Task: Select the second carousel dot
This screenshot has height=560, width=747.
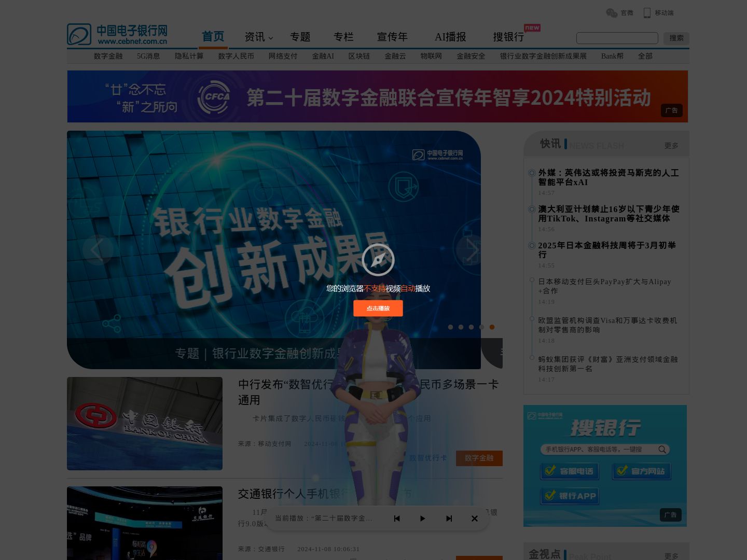Action: click(x=461, y=327)
